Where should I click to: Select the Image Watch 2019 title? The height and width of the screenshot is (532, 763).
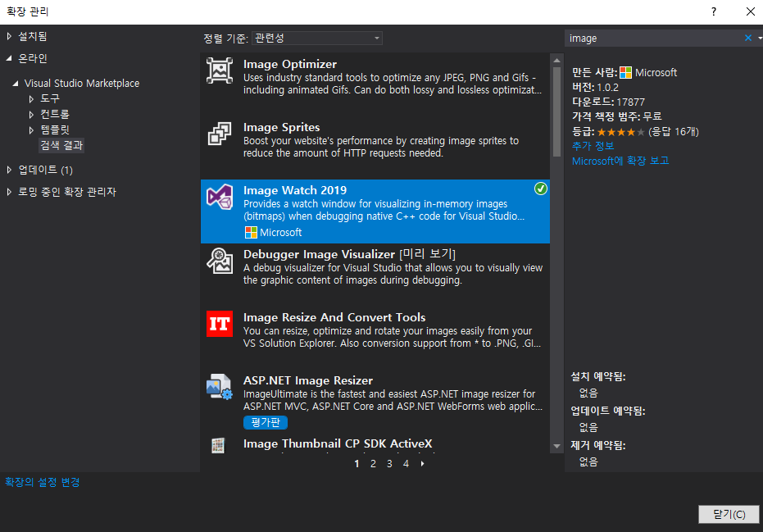click(x=295, y=190)
